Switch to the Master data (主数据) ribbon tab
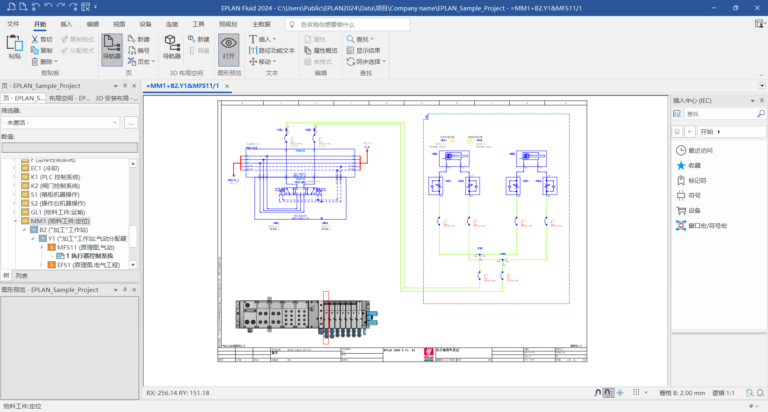The height and width of the screenshot is (412, 768). click(x=261, y=24)
